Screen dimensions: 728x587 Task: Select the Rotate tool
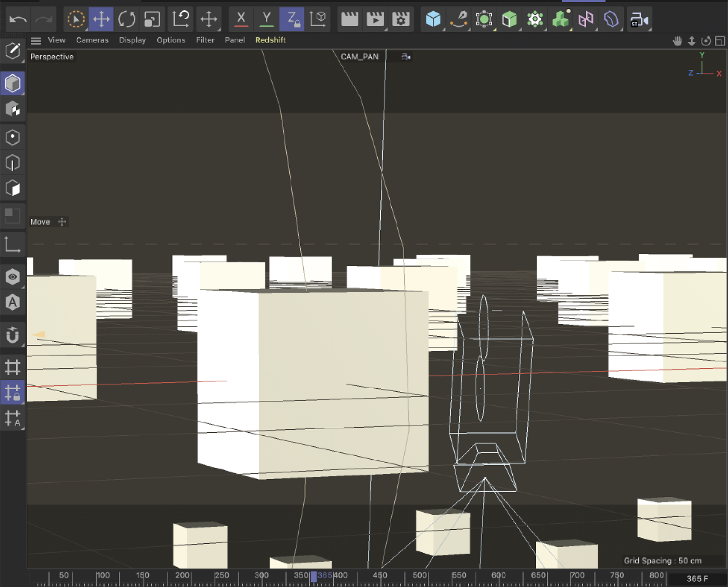click(x=127, y=19)
